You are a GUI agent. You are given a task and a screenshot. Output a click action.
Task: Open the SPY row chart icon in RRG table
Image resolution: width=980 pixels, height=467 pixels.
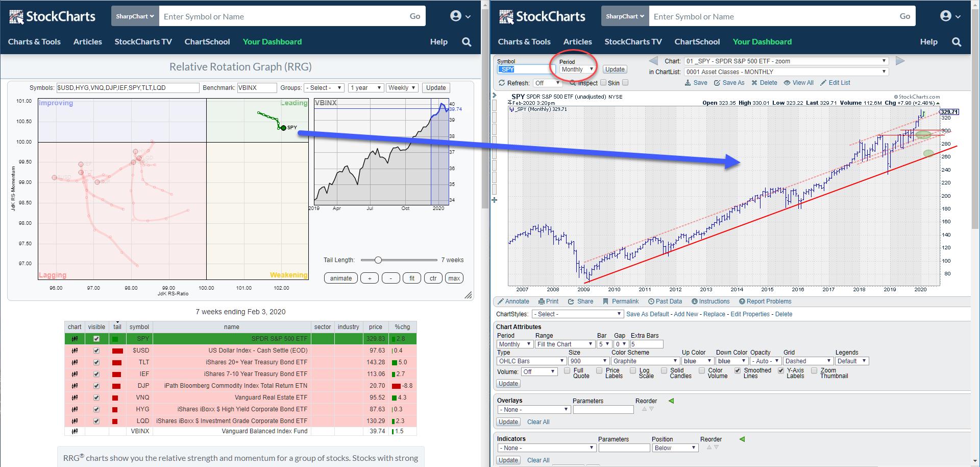(75, 339)
